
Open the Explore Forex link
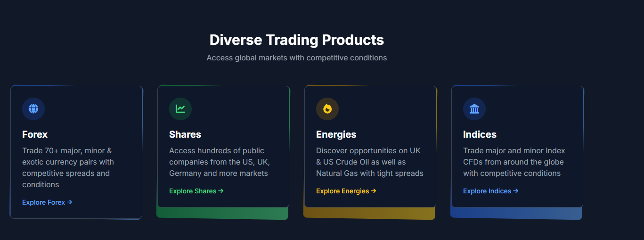[44, 202]
